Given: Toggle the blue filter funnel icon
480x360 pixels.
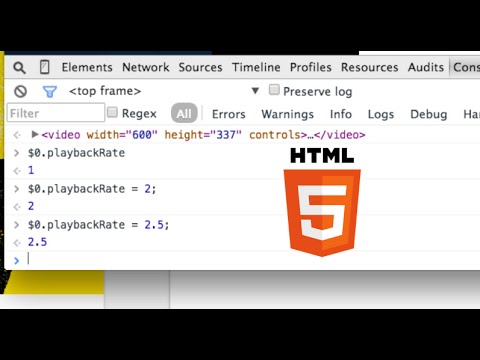Looking at the screenshot, I should (50, 92).
